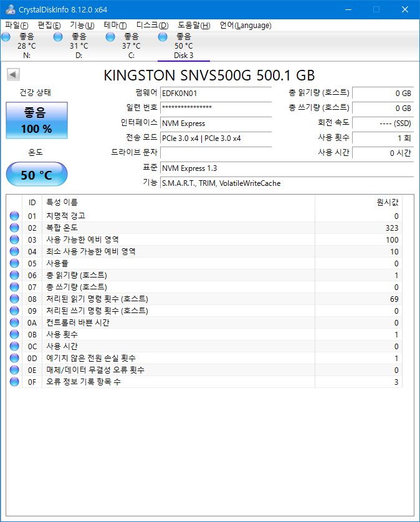Click the 회전 속도 value ---- (SSD)
Viewport: 420px width, 522px height.
pos(383,123)
